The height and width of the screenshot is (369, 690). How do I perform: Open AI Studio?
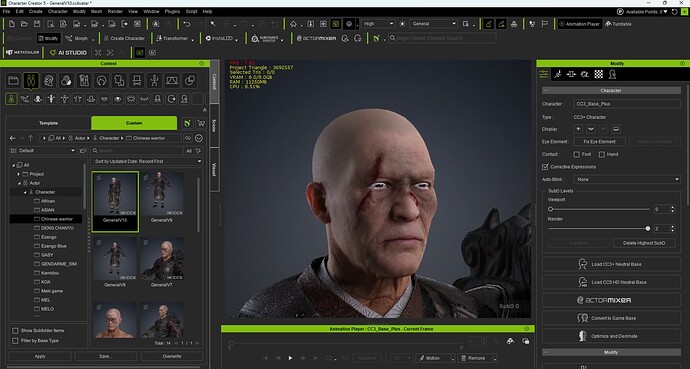(68, 52)
